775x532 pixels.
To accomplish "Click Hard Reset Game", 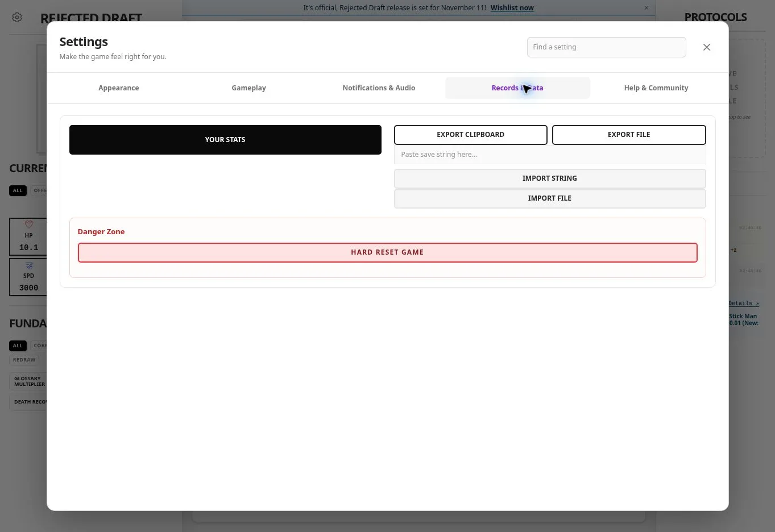I will point(387,252).
